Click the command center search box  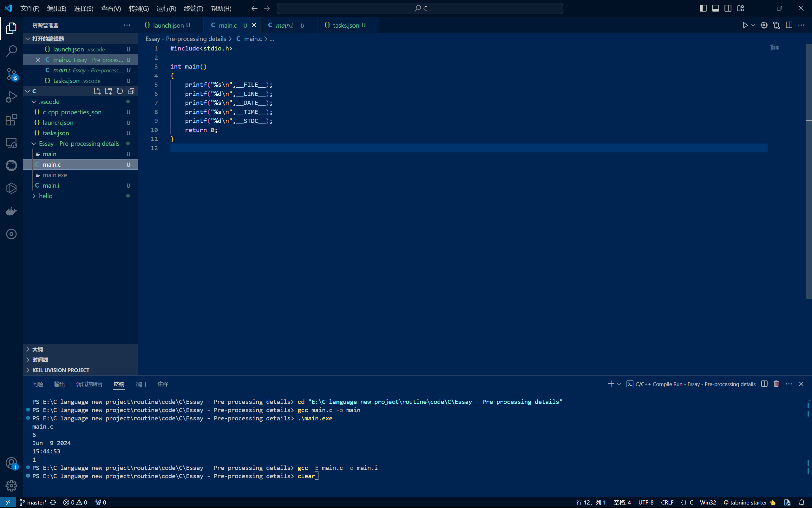(x=420, y=8)
